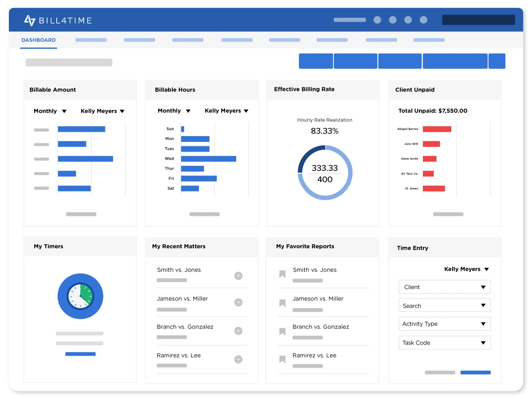Click the blue button under My Timers
The image size is (532, 399).
pos(80,354)
